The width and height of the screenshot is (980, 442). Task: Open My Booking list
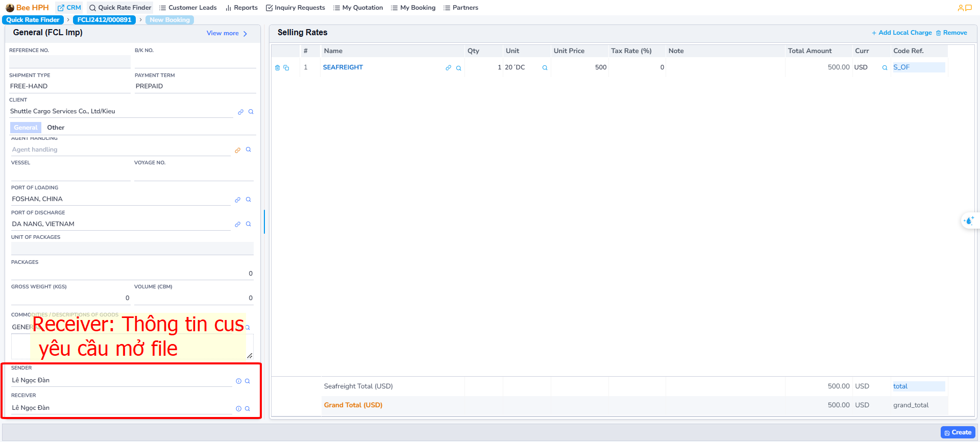coord(413,8)
